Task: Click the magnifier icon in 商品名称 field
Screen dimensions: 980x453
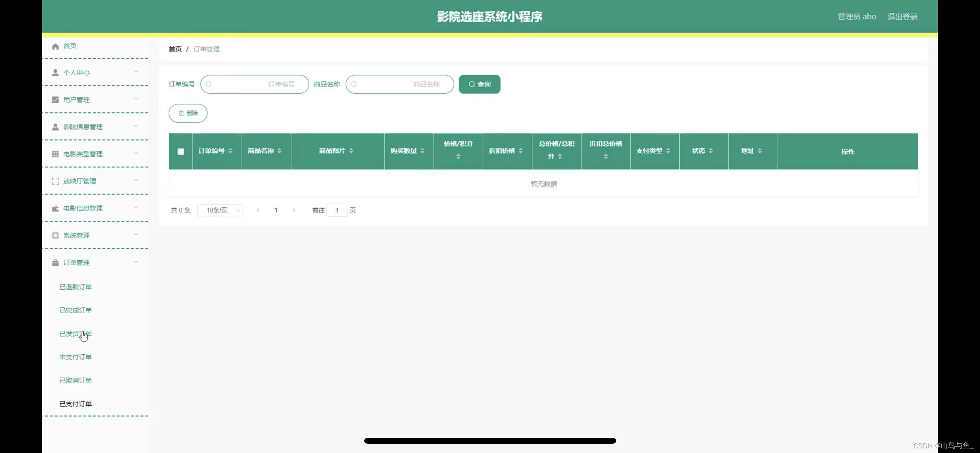Action: (354, 84)
